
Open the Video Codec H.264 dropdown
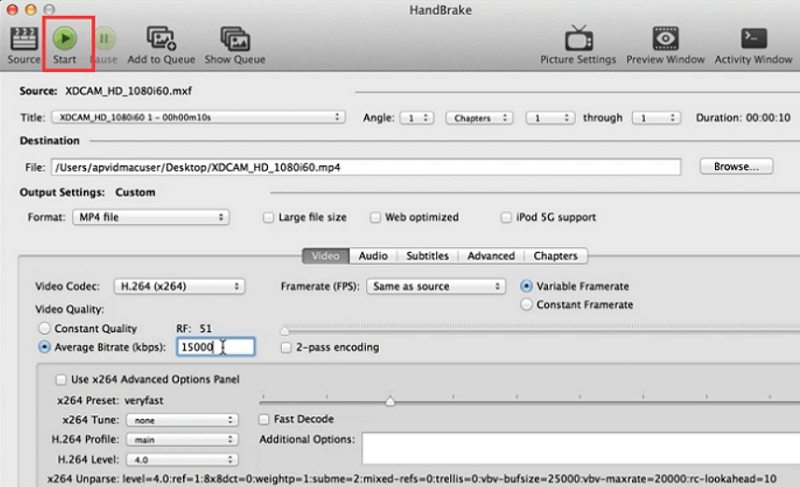click(x=180, y=286)
